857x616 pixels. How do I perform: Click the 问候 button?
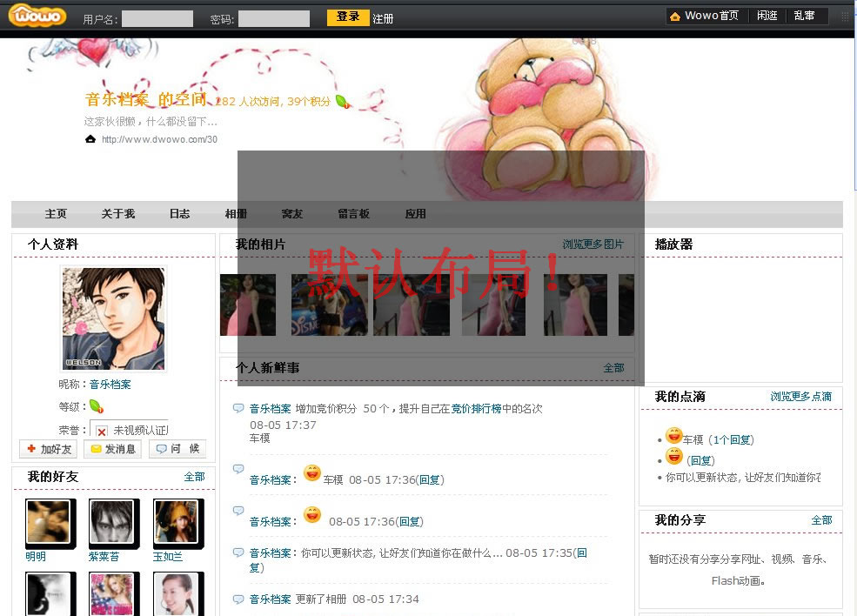(x=177, y=449)
